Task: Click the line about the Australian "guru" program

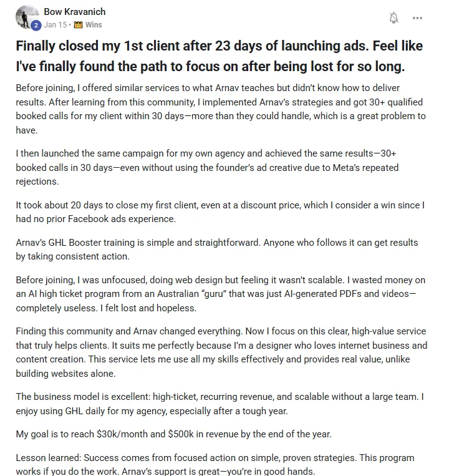Action: pyautogui.click(x=216, y=294)
